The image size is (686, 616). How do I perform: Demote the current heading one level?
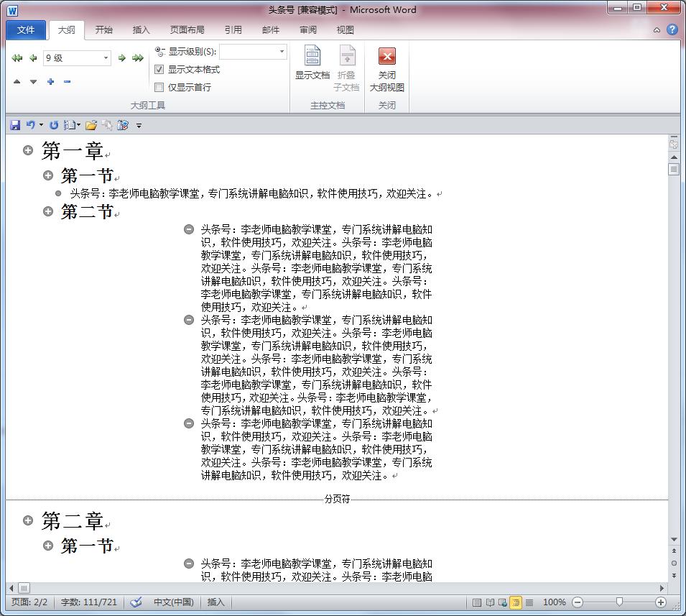pyautogui.click(x=122, y=58)
